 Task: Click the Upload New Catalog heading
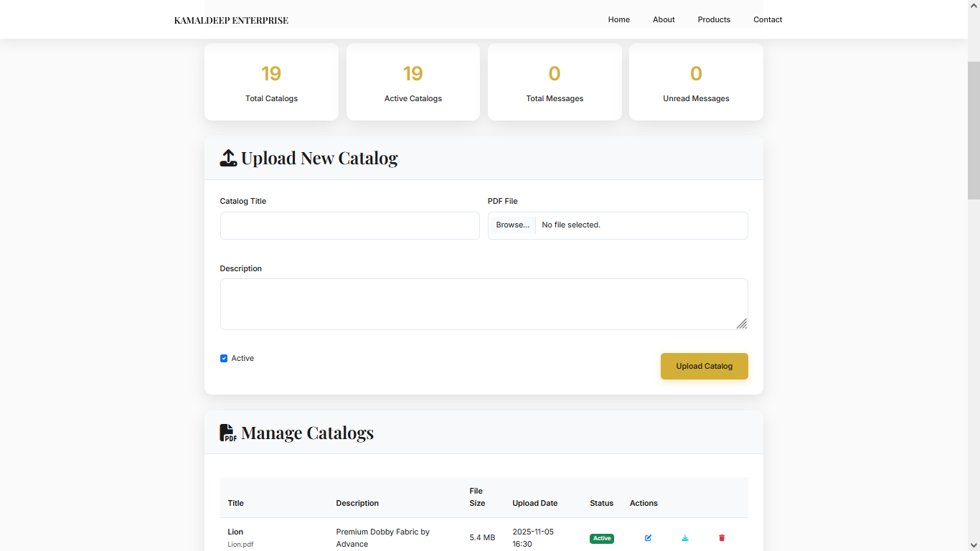tap(319, 158)
